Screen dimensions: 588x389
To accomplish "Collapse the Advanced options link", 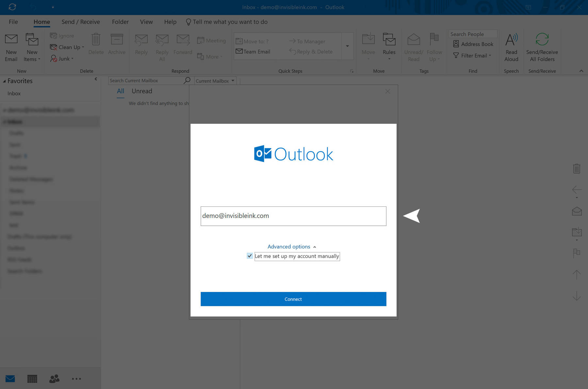I will tap(292, 247).
